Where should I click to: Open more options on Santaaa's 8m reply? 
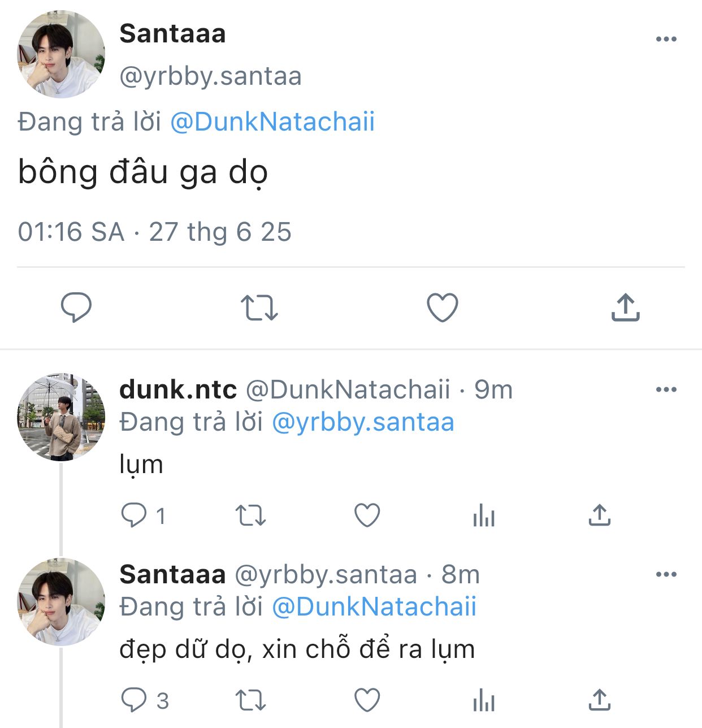666,574
